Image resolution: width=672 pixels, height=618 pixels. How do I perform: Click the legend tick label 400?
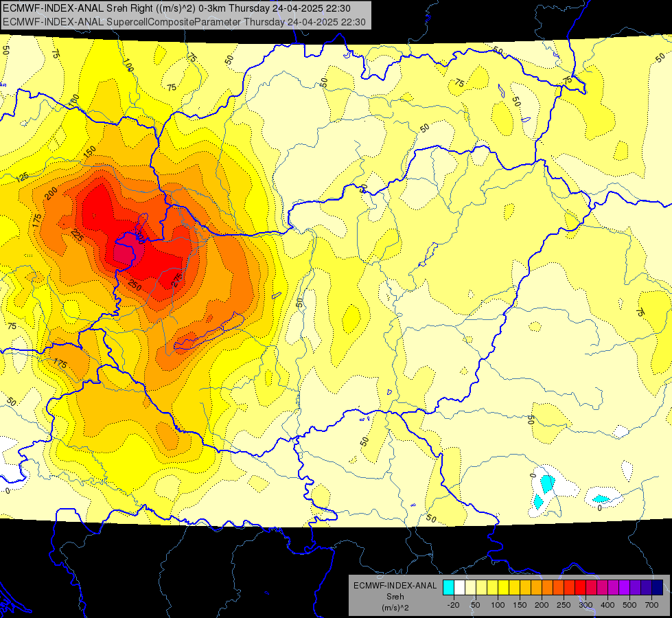[607, 605]
